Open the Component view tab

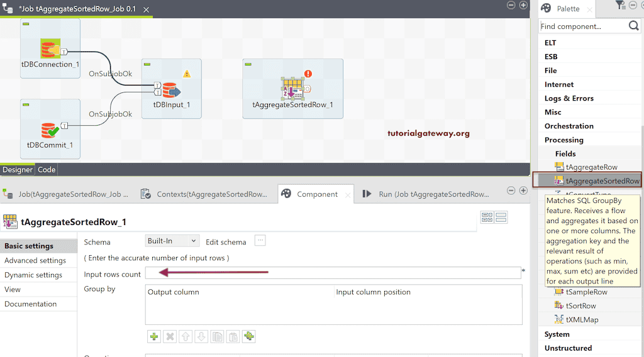[317, 194]
